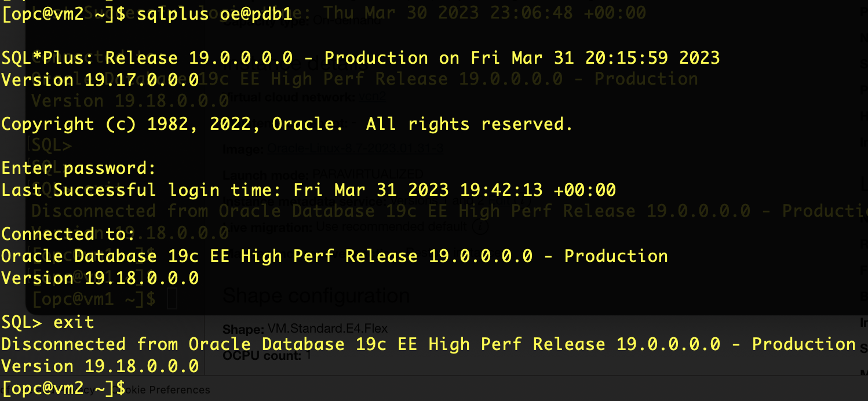Click the Live migration info icon
868x401 pixels.
pyautogui.click(x=480, y=226)
